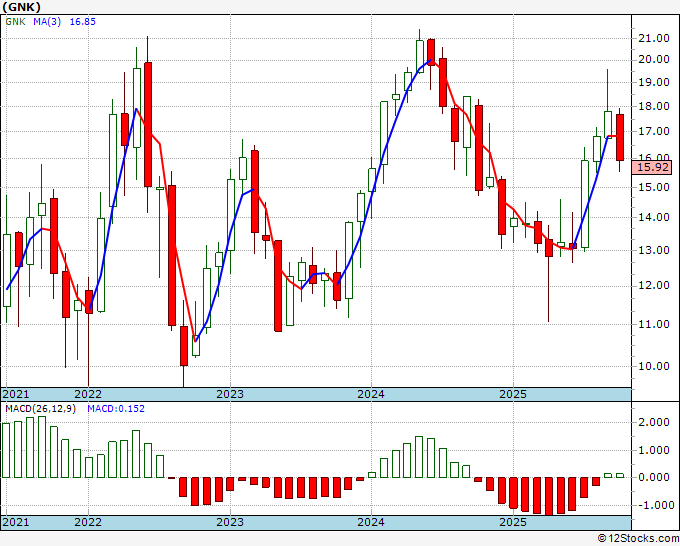
Task: Click 2022 on the MACD timeline
Action: [88, 522]
